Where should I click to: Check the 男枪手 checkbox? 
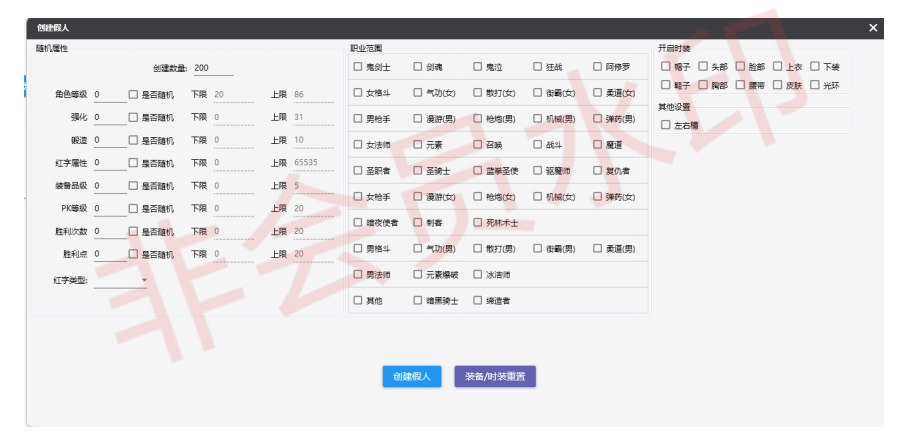(x=358, y=118)
